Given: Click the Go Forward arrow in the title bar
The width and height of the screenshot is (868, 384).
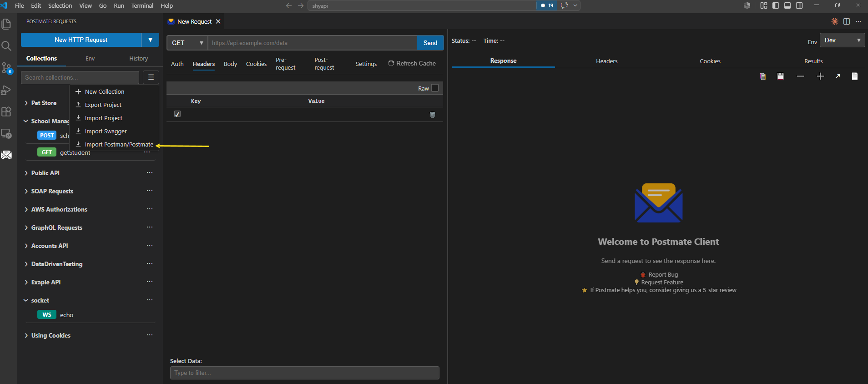Looking at the screenshot, I should [x=301, y=5].
